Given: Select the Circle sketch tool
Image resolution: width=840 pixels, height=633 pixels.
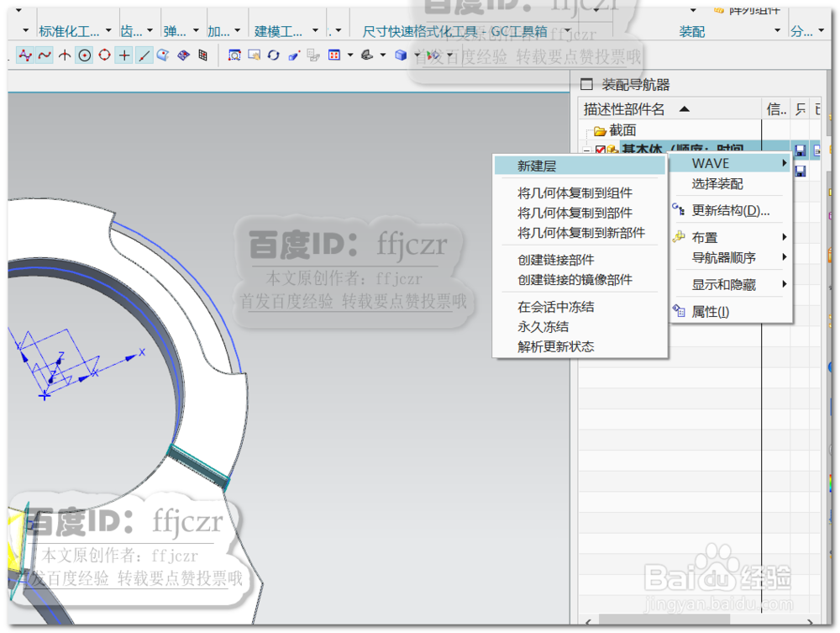Looking at the screenshot, I should (x=83, y=55).
